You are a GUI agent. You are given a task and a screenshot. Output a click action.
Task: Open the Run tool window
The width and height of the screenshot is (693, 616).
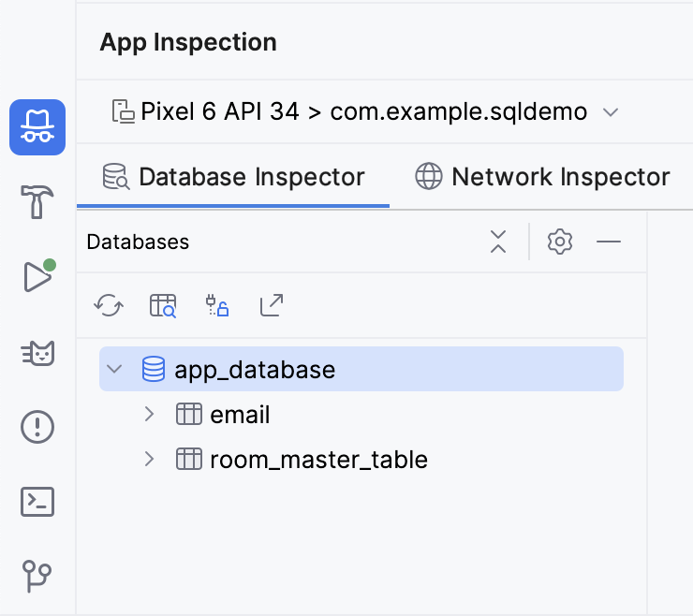[37, 277]
